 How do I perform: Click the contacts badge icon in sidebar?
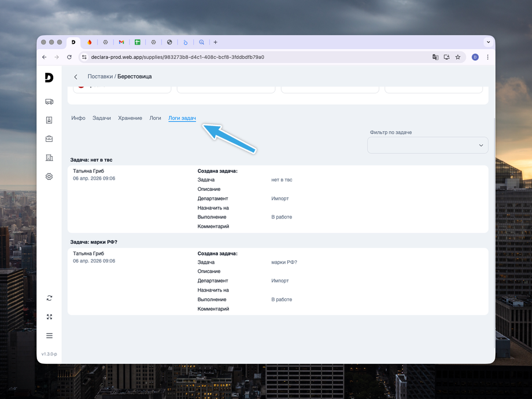[49, 120]
